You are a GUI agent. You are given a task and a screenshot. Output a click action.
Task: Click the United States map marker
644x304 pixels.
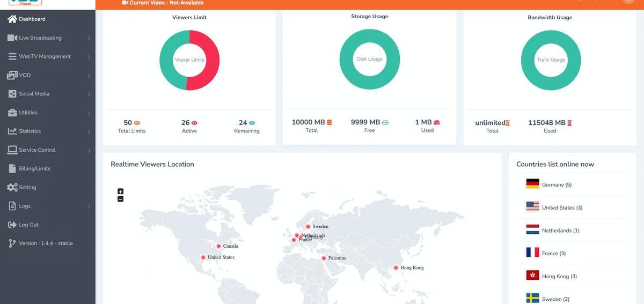[x=203, y=257]
